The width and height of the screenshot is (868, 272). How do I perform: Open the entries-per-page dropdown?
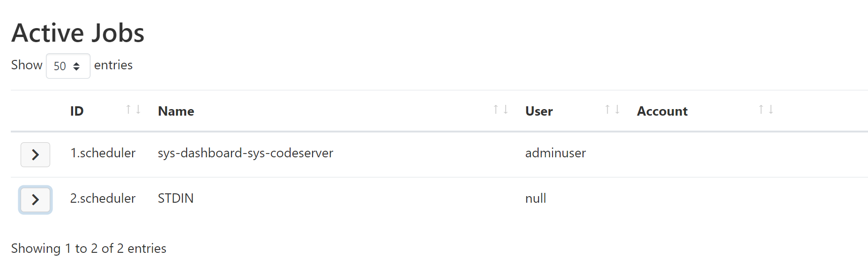[68, 66]
